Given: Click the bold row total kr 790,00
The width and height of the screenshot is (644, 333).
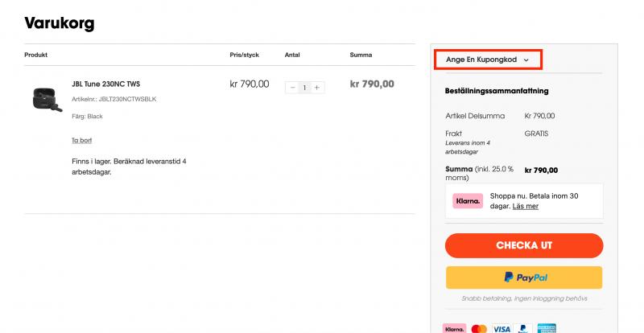Looking at the screenshot, I should tap(372, 84).
